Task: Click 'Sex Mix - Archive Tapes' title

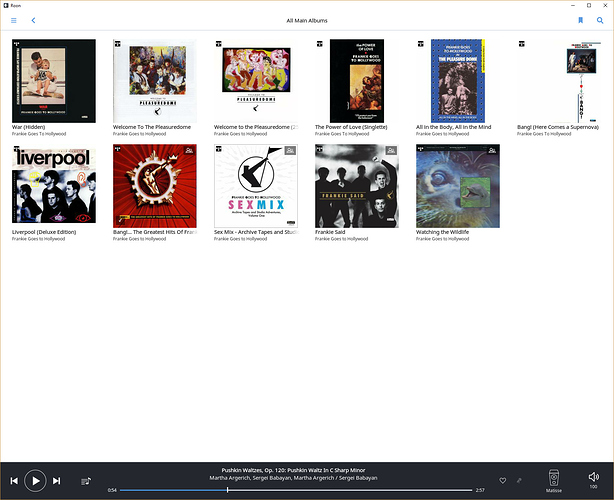Action: click(x=256, y=232)
